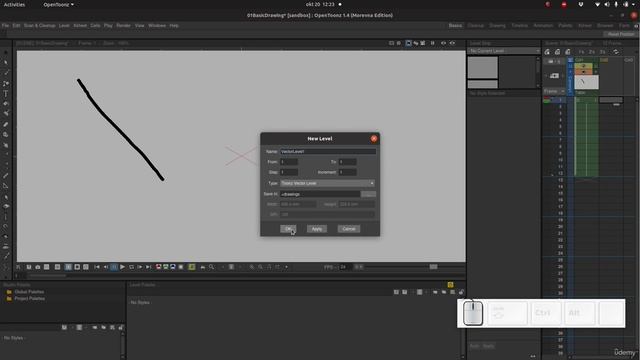Click the snapshot camera icon in viewer bar

[x=38, y=267]
